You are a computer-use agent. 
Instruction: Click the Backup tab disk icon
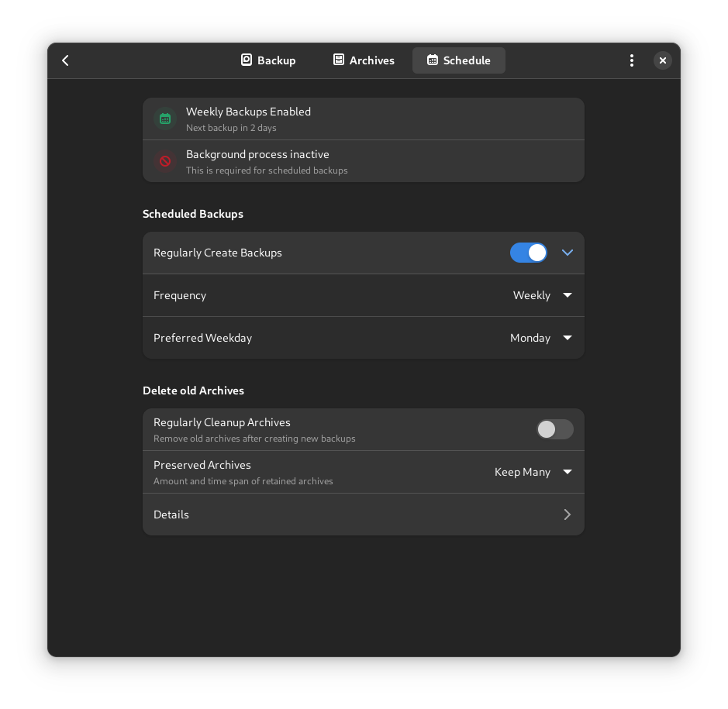247,60
